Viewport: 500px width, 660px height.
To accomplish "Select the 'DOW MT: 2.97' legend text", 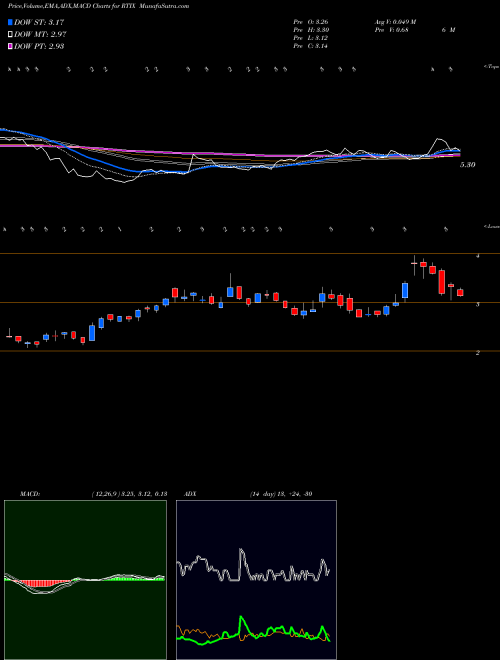I will (x=40, y=34).
